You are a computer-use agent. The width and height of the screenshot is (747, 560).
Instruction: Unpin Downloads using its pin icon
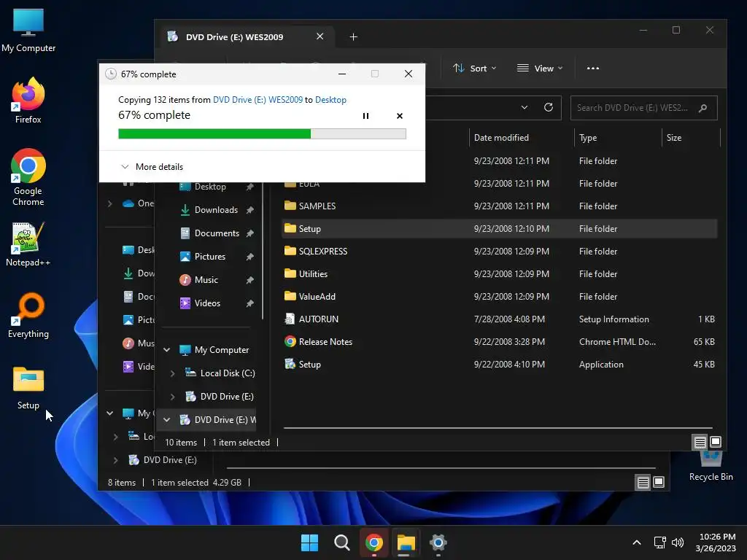pyautogui.click(x=249, y=210)
